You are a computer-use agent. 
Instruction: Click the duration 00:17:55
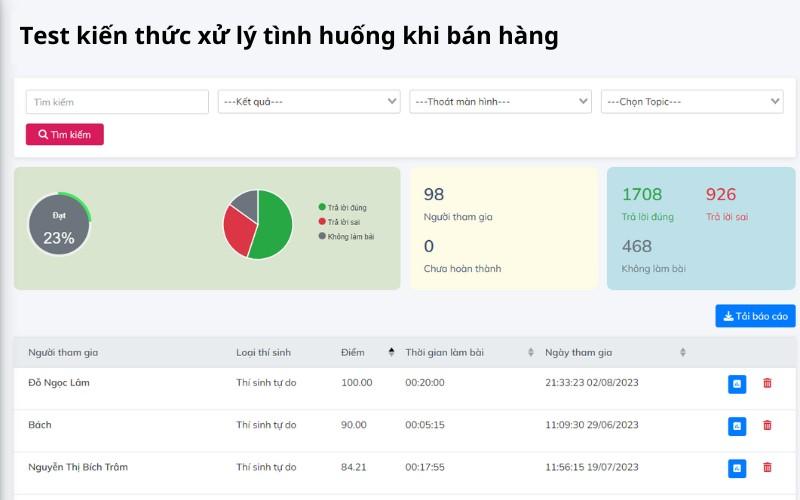pos(424,467)
